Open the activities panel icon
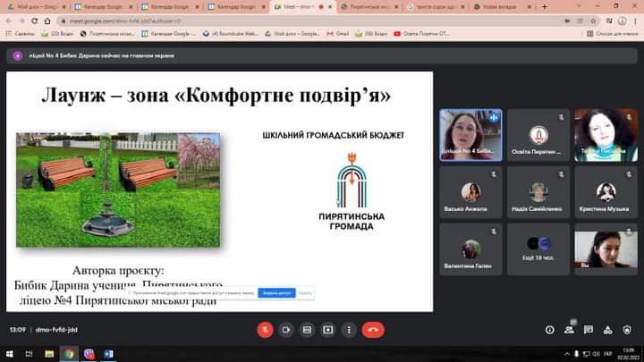This screenshot has height=362, width=644. [x=608, y=329]
